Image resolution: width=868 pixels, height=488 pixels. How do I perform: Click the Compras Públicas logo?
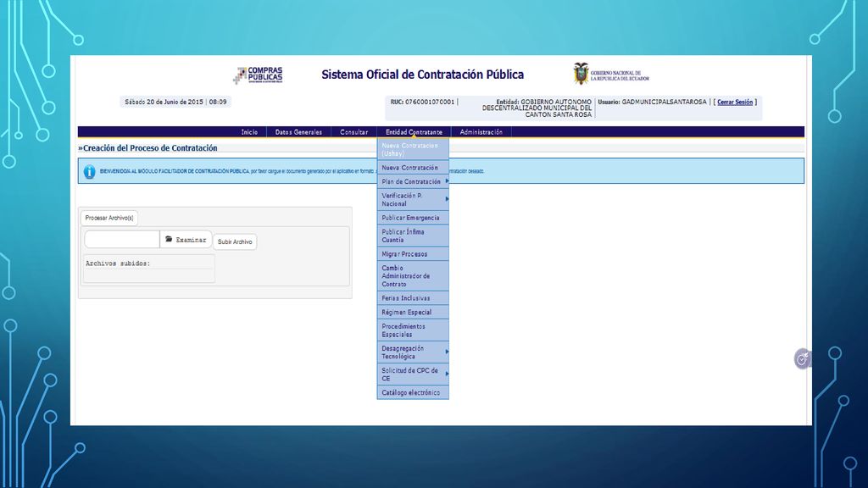click(258, 75)
